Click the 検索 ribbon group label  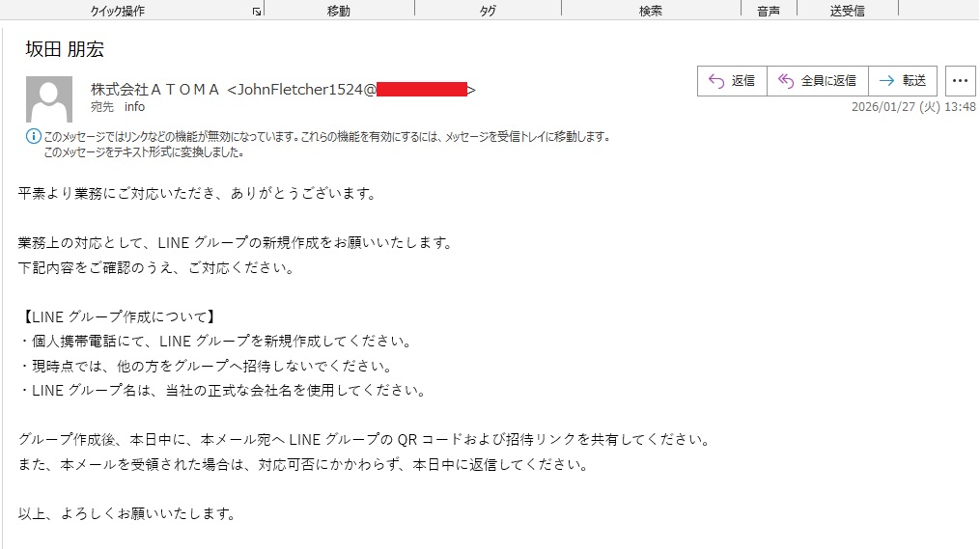coord(651,12)
